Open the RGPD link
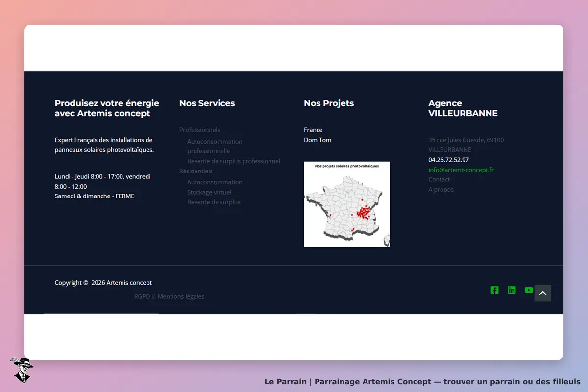Image resolution: width=588 pixels, height=392 pixels. [x=142, y=296]
